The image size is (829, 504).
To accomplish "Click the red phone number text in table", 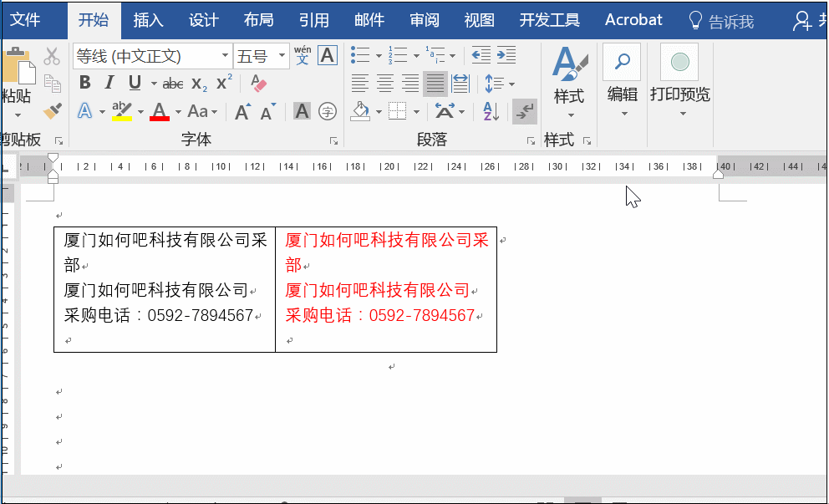I will [380, 316].
